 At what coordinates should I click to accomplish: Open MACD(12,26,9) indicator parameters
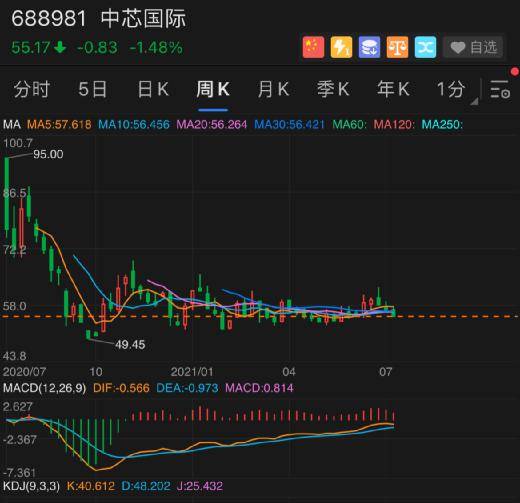(44, 388)
